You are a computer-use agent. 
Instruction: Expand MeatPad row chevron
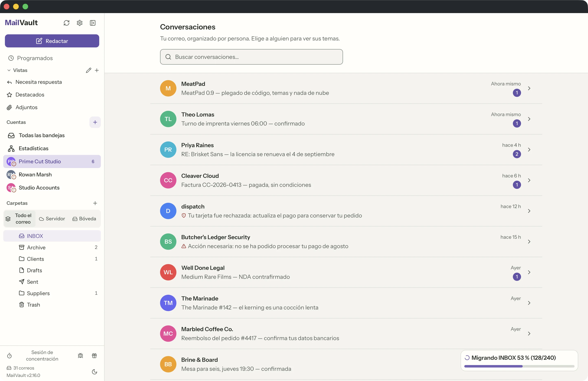pos(529,88)
